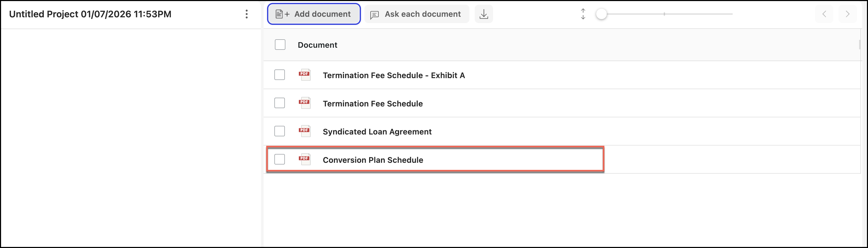Viewport: 868px width, 248px height.
Task: Select Termination Fee Schedule - Exhibit A checkbox
Action: point(279,75)
